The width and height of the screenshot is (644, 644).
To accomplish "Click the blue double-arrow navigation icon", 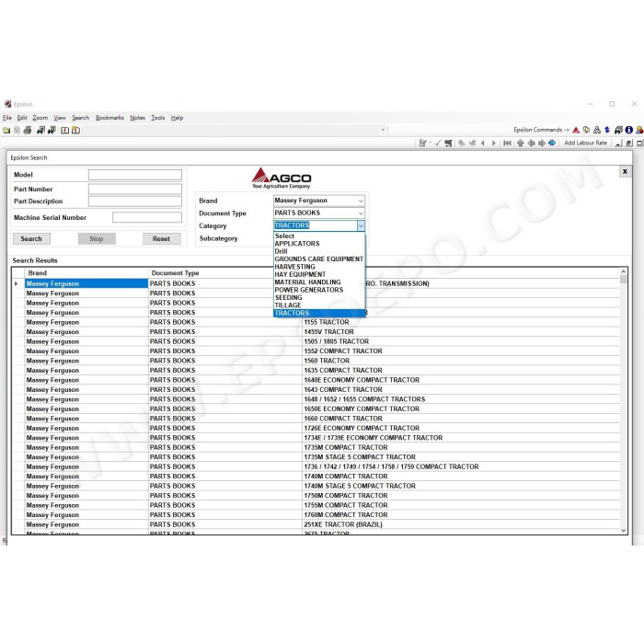I will pos(552,143).
